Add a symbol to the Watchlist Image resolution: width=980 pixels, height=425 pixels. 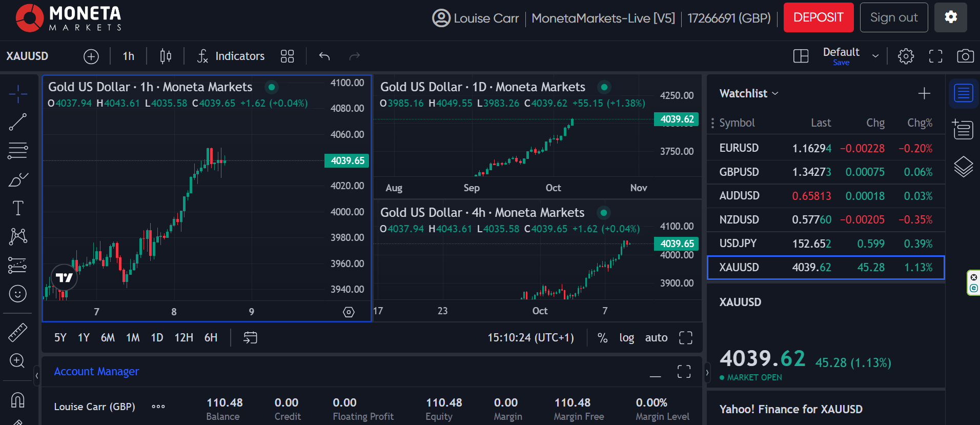(924, 93)
